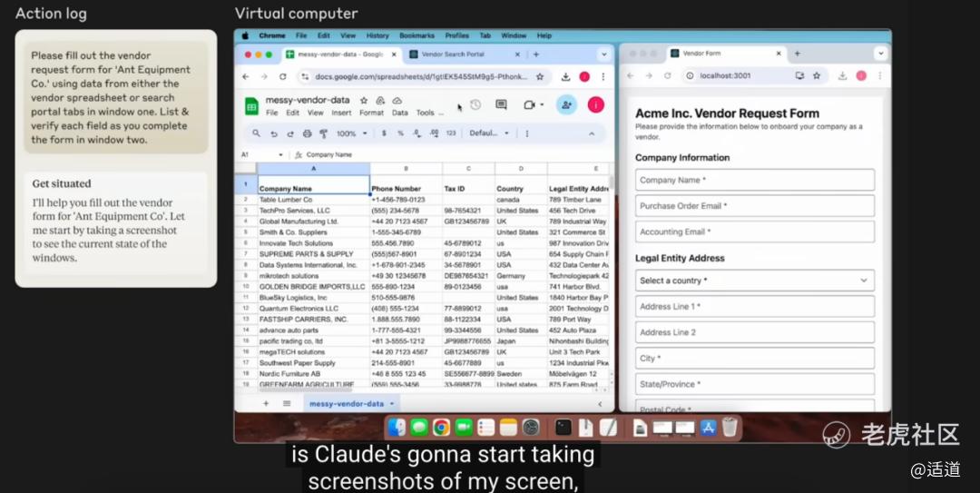The height and width of the screenshot is (493, 980).
Task: Click the Undo icon in Sheets toolbar
Action: 274,133
